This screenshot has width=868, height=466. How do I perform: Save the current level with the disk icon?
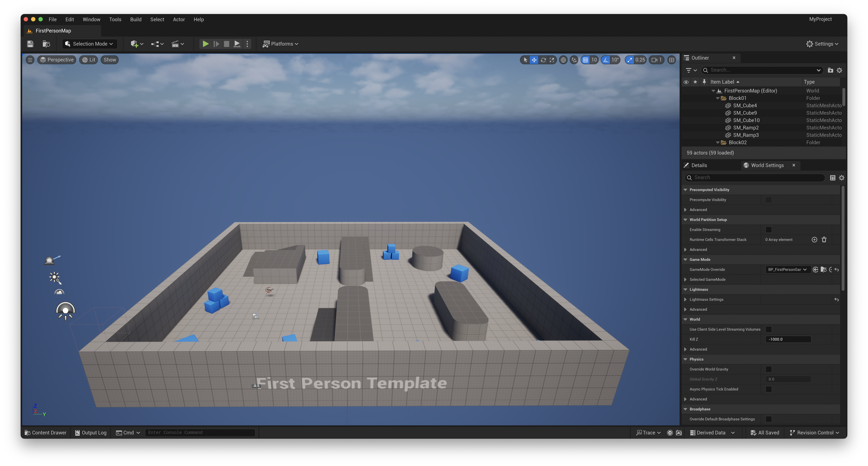[30, 44]
